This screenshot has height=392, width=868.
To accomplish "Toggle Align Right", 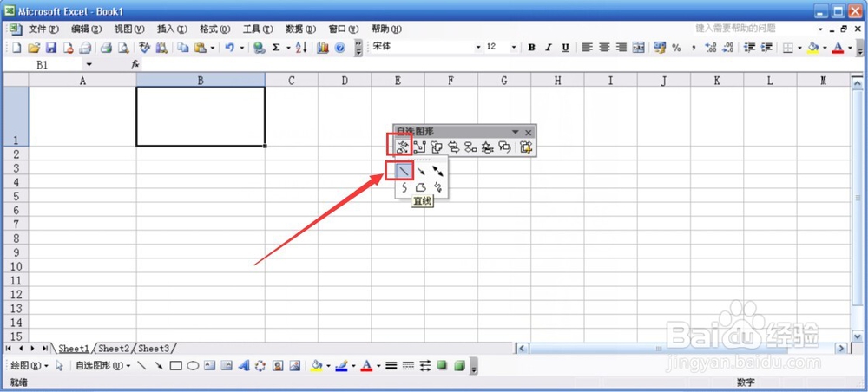I will 621,48.
